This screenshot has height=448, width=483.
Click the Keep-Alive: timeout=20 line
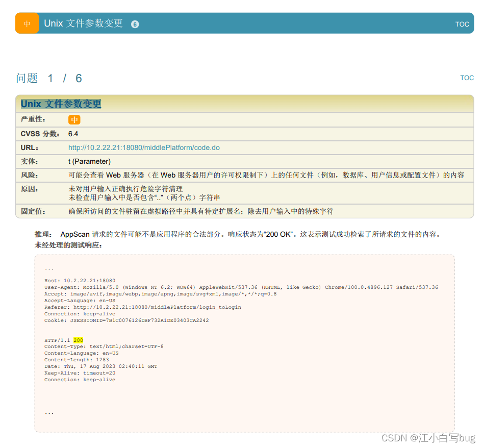point(80,373)
